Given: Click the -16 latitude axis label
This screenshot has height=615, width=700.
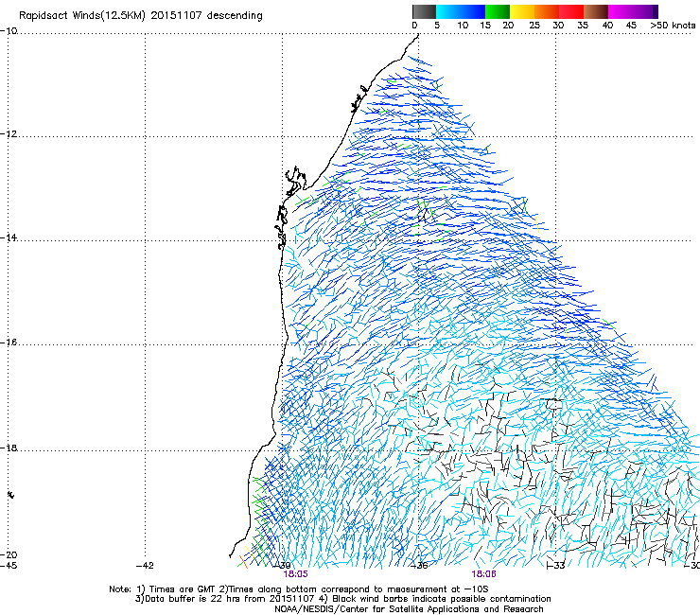Looking at the screenshot, I should coord(9,343).
